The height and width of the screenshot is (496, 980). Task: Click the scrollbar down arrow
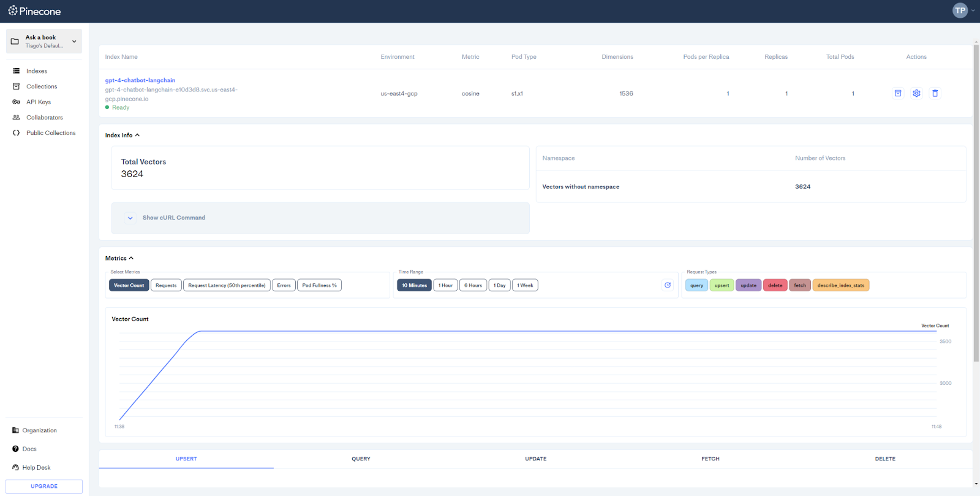click(976, 484)
